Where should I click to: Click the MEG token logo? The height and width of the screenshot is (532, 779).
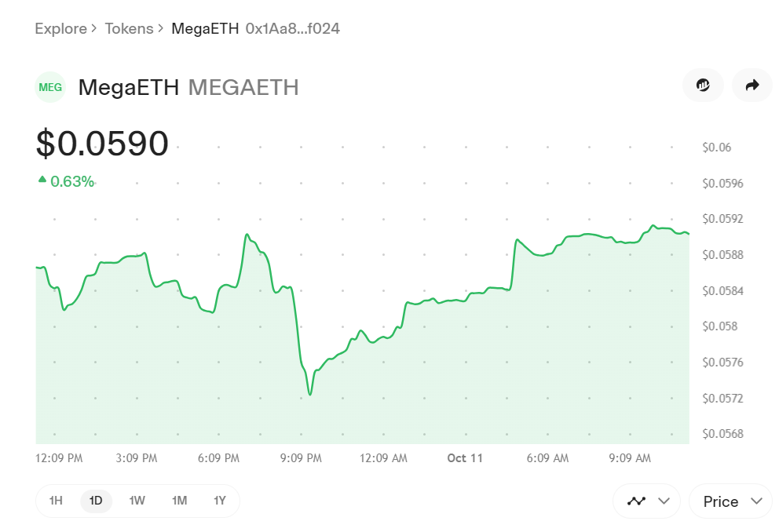(x=50, y=87)
